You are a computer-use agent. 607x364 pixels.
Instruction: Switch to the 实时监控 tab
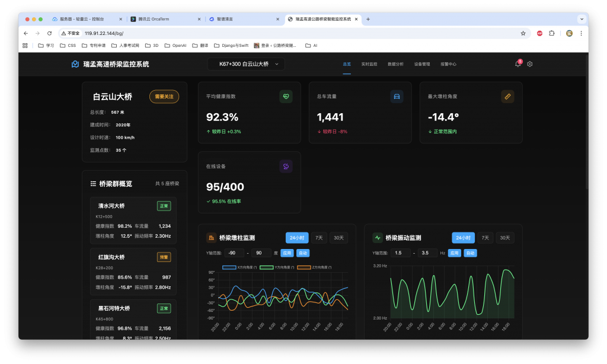(x=369, y=64)
